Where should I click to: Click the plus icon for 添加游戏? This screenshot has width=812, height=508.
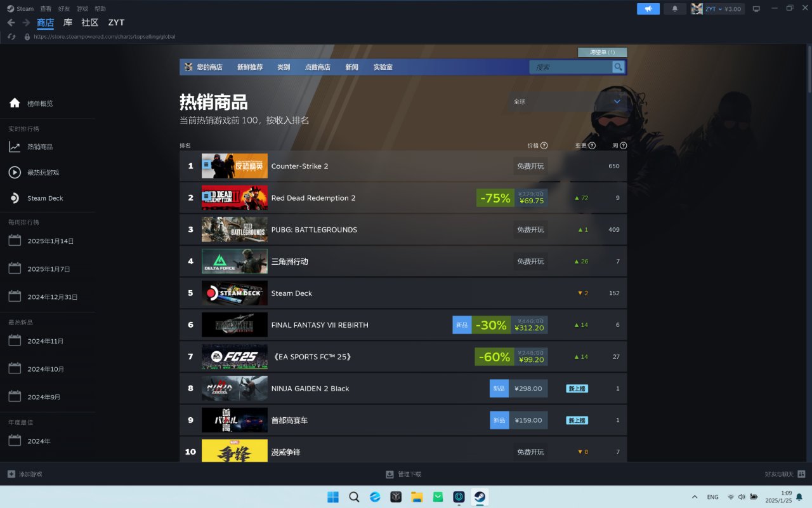click(x=11, y=474)
